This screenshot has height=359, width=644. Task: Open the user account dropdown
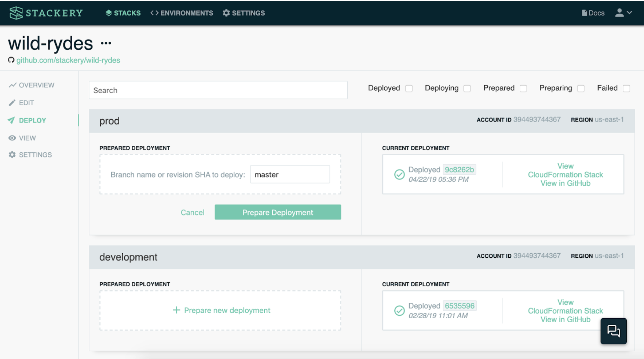[x=623, y=13]
